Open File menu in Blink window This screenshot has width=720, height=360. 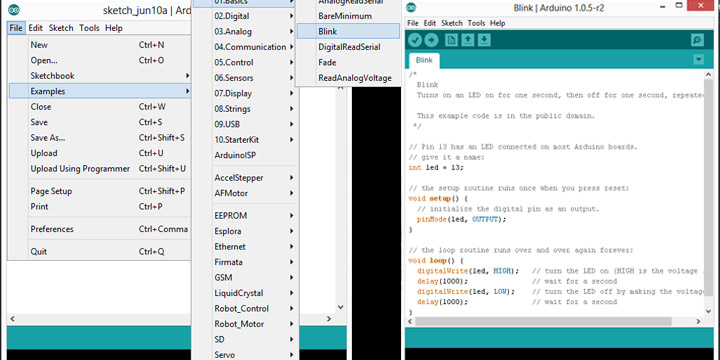tap(413, 23)
